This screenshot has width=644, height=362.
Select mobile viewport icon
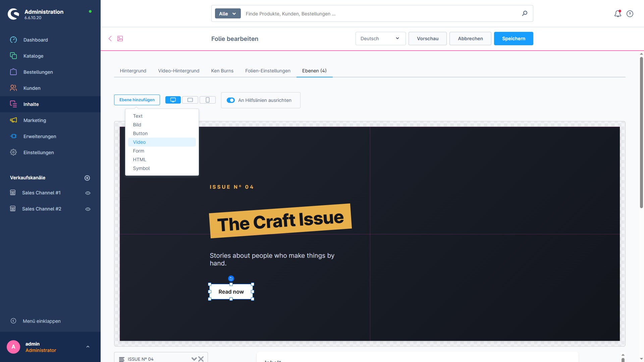pyautogui.click(x=208, y=100)
